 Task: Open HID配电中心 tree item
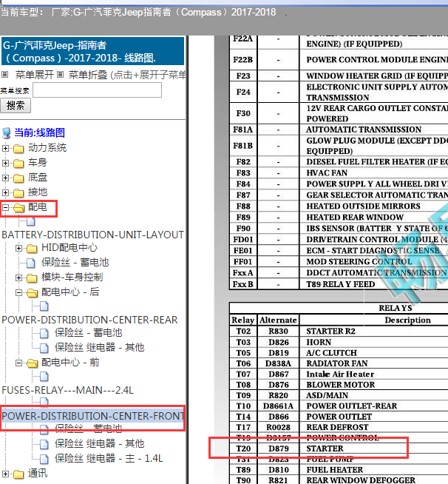tap(69, 248)
